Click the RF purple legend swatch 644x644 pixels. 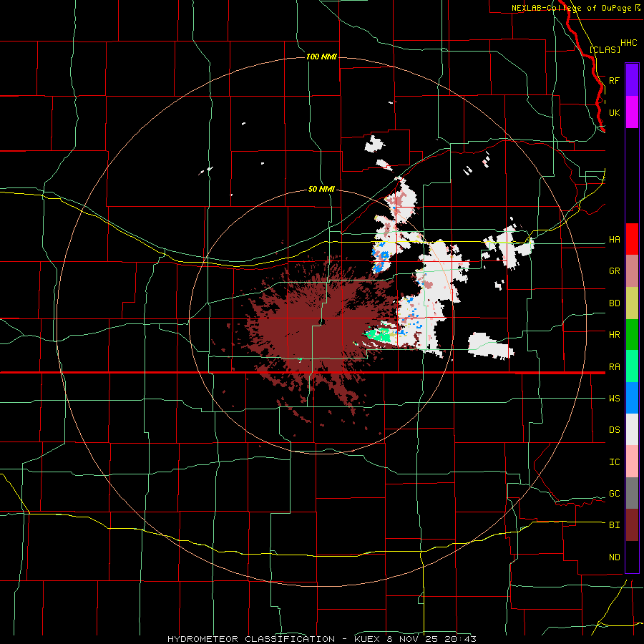pos(632,80)
